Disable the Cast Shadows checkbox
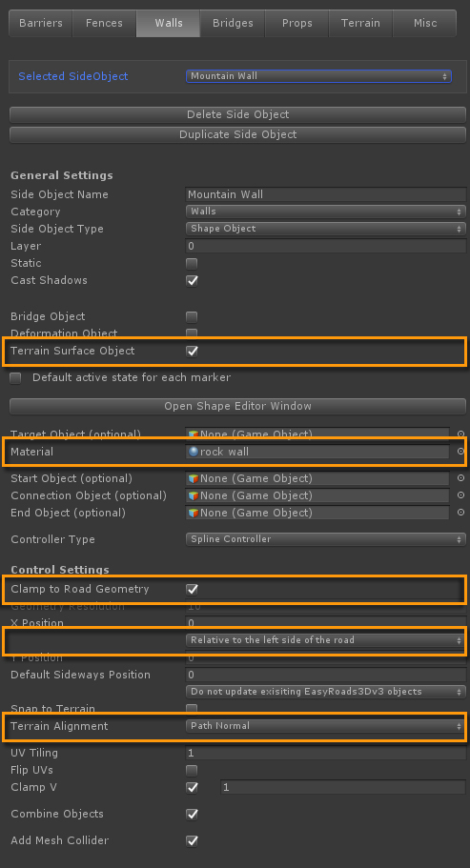Image resolution: width=470 pixels, height=868 pixels. pyautogui.click(x=192, y=281)
